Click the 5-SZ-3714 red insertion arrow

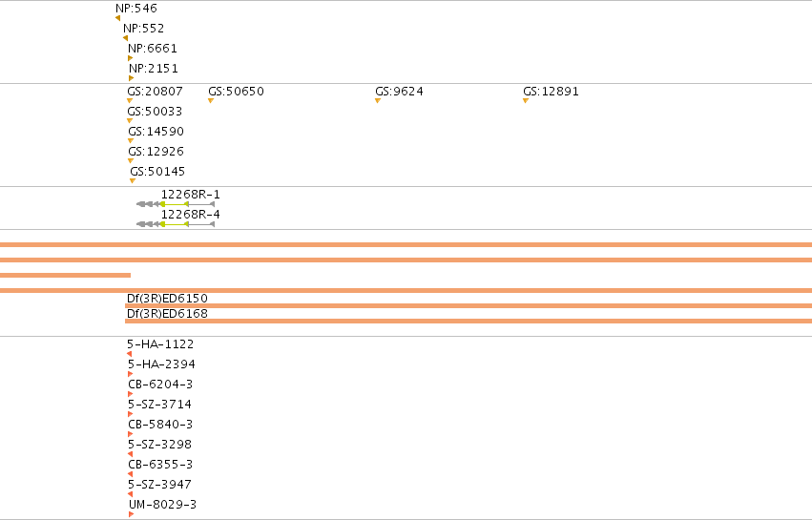click(131, 414)
